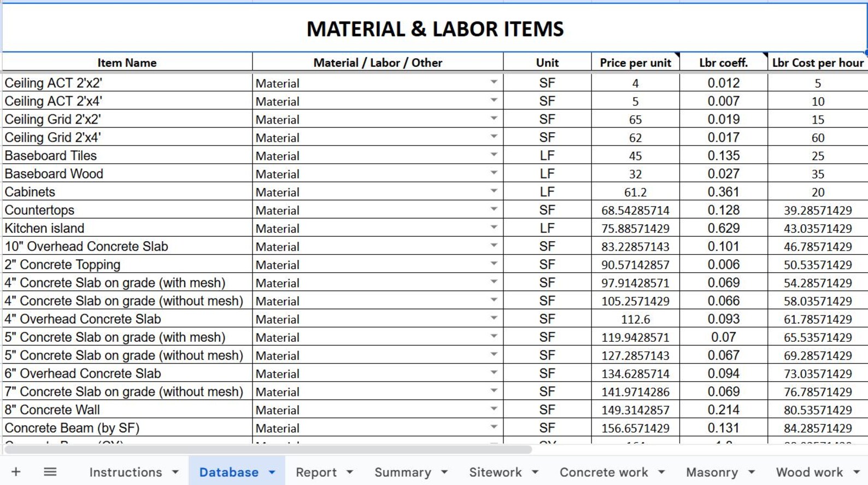Select price cell 61.2 for Cabinets

pos(635,192)
